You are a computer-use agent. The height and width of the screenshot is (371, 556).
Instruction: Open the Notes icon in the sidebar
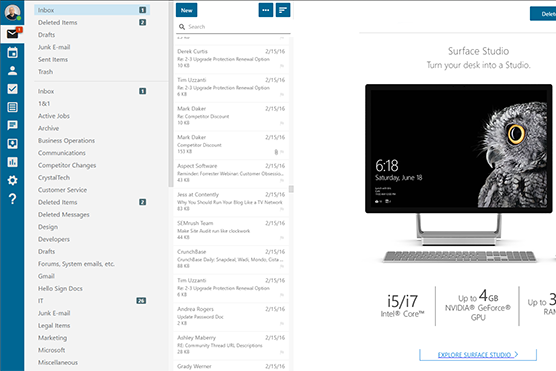point(12,107)
